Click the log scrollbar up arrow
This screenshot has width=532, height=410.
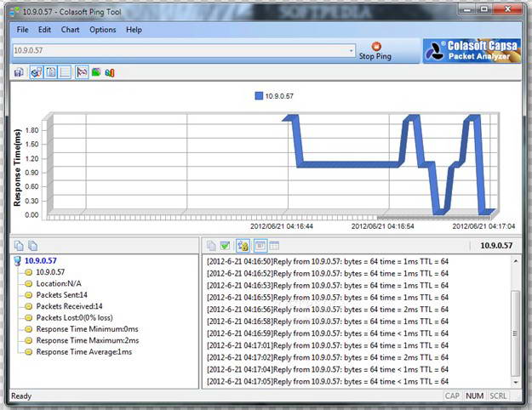515,261
